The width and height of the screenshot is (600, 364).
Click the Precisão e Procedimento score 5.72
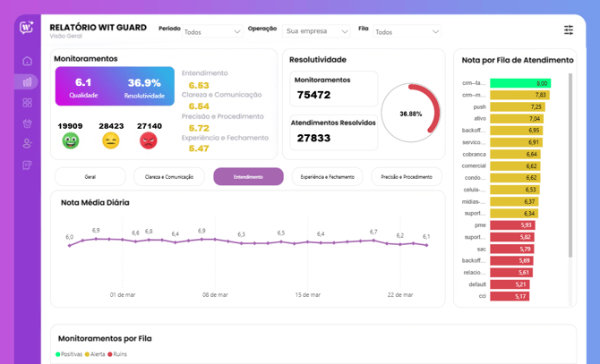pyautogui.click(x=199, y=128)
